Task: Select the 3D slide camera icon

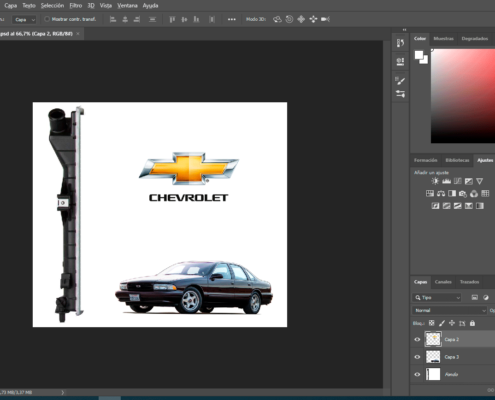Action: (x=313, y=19)
